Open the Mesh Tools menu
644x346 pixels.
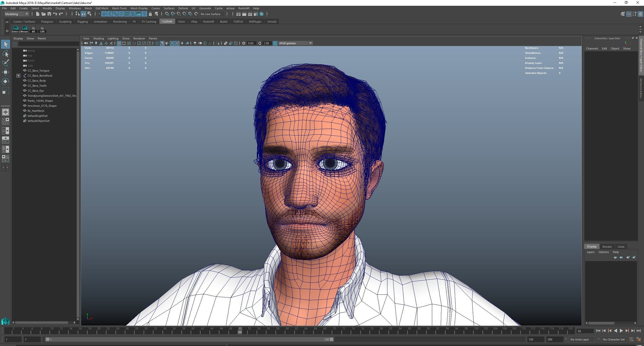coord(119,8)
